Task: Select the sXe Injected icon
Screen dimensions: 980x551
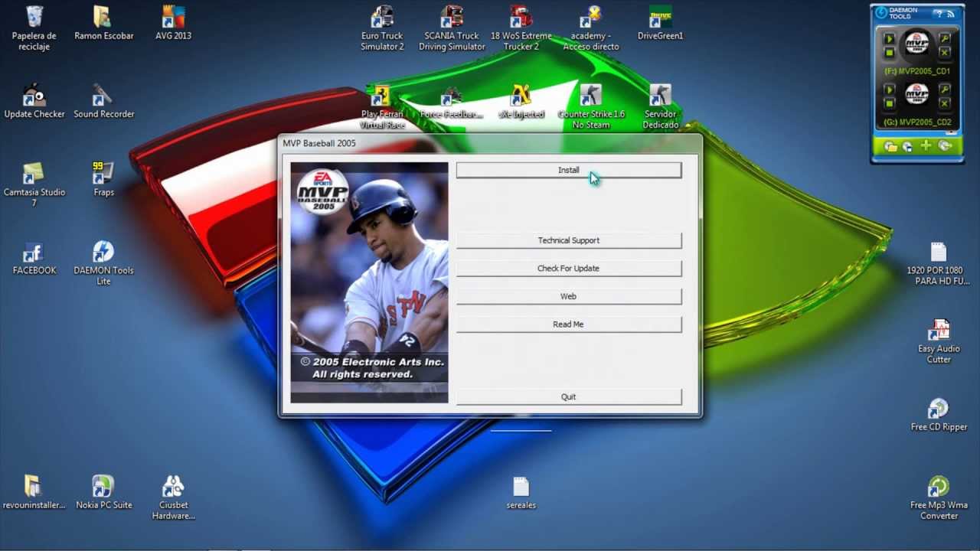Action: pyautogui.click(x=521, y=101)
